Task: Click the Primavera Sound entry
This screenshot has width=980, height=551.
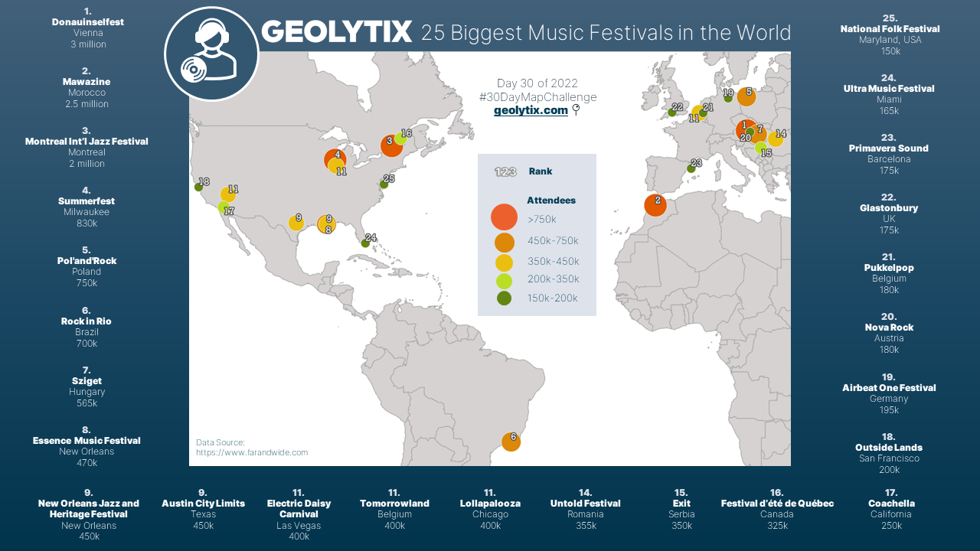Action: [x=889, y=154]
